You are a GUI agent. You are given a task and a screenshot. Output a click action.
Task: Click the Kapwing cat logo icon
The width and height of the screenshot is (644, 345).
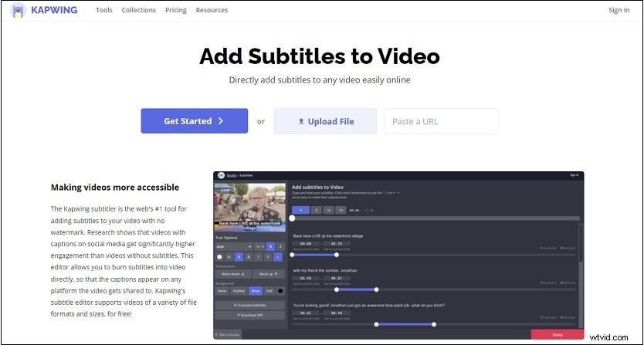(x=18, y=10)
